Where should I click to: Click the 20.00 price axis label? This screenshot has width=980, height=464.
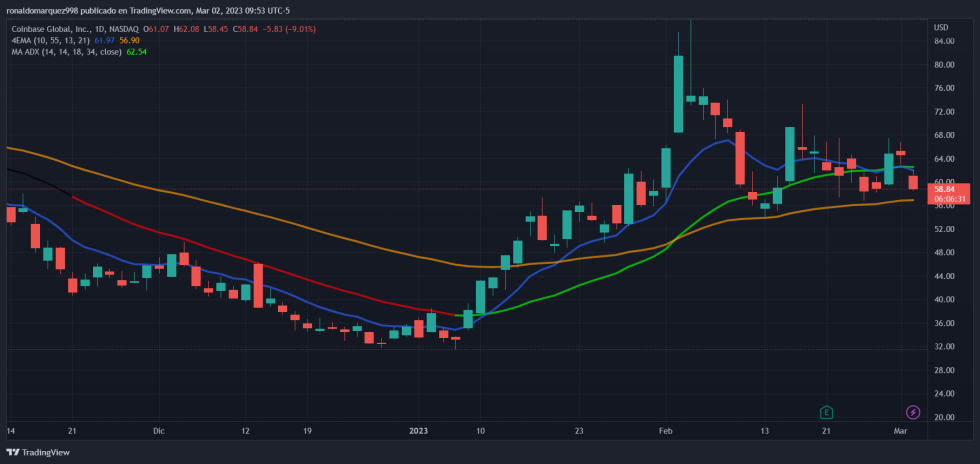coord(944,418)
